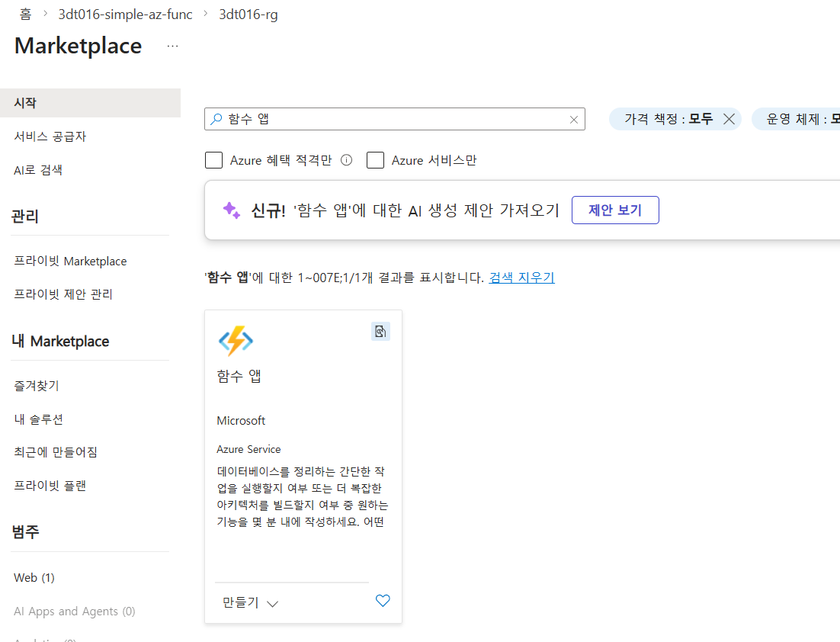This screenshot has width=840, height=642.
Task: Open the ellipsis menu next to the Marketplace title
Action: tap(172, 46)
